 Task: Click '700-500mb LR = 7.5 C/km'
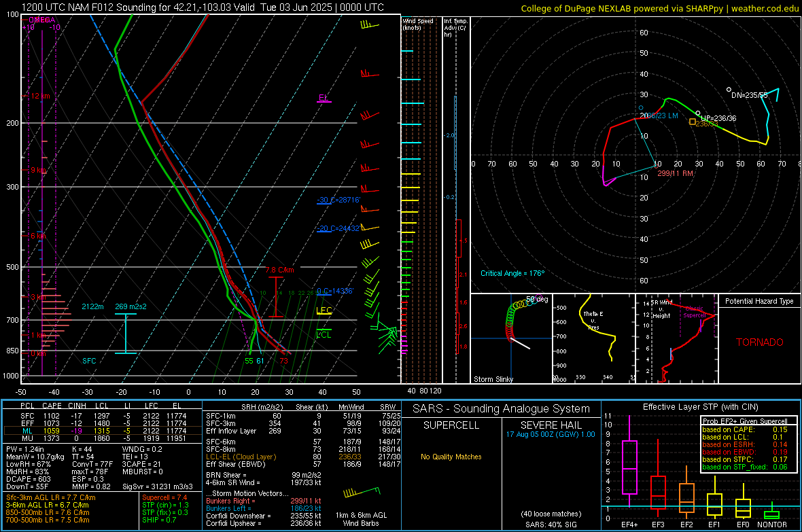pos(48,520)
